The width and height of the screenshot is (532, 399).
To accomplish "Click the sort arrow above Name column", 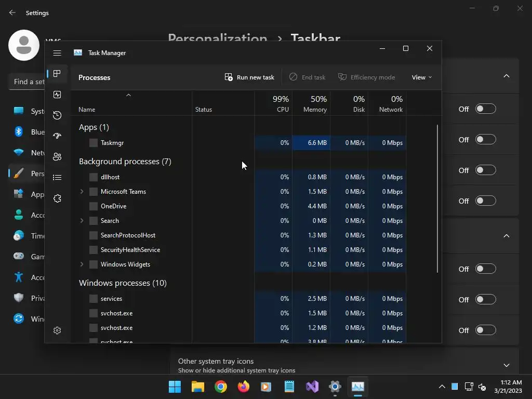I will point(129,96).
